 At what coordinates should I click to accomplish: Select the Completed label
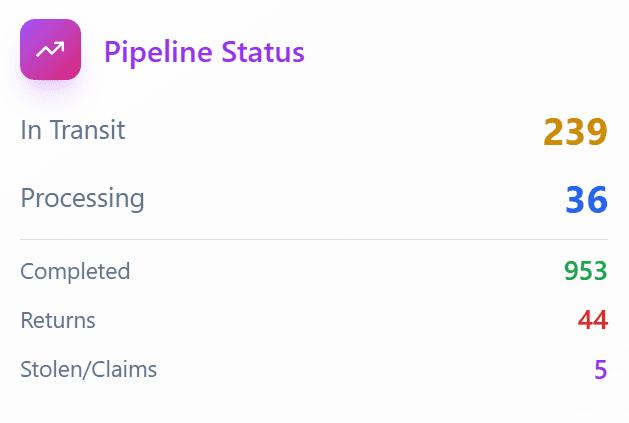(75, 271)
